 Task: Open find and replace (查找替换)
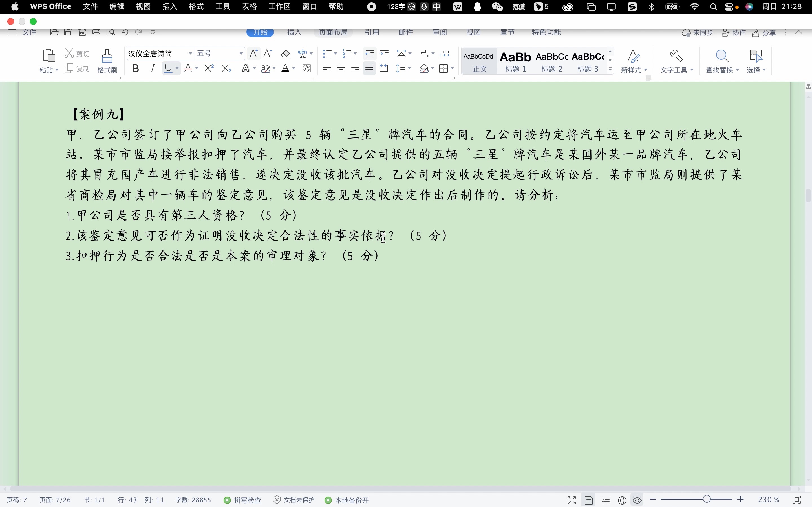click(x=722, y=60)
